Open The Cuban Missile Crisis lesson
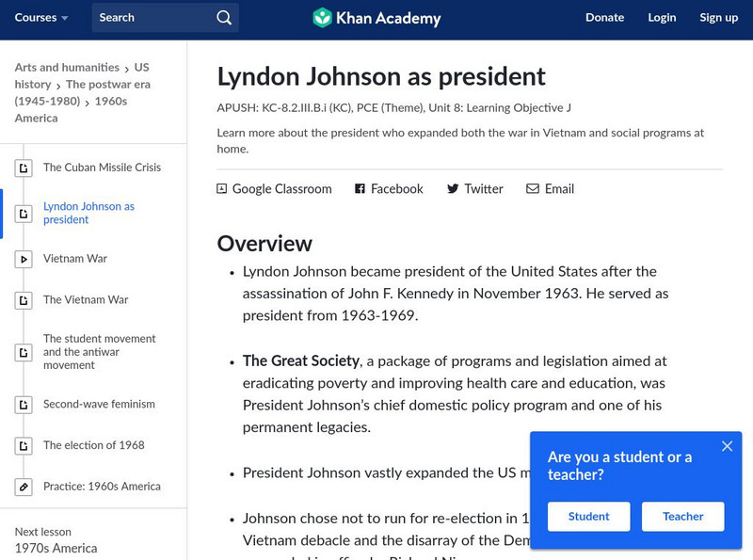 pyautogui.click(x=102, y=168)
